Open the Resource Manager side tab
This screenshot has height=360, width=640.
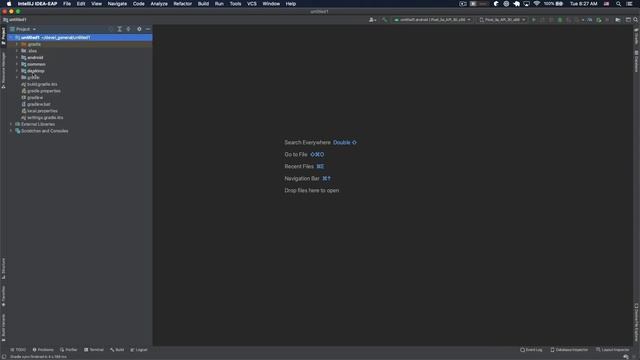point(3,70)
